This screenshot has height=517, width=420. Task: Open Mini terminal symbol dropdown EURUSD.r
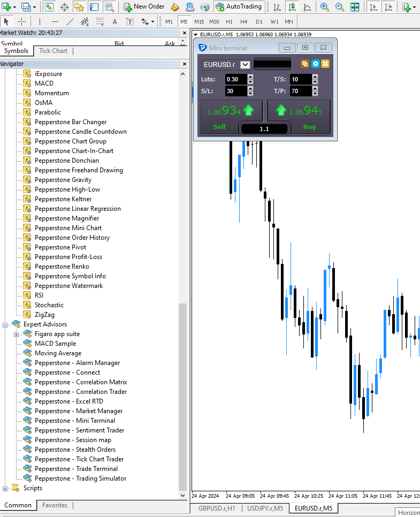point(245,64)
